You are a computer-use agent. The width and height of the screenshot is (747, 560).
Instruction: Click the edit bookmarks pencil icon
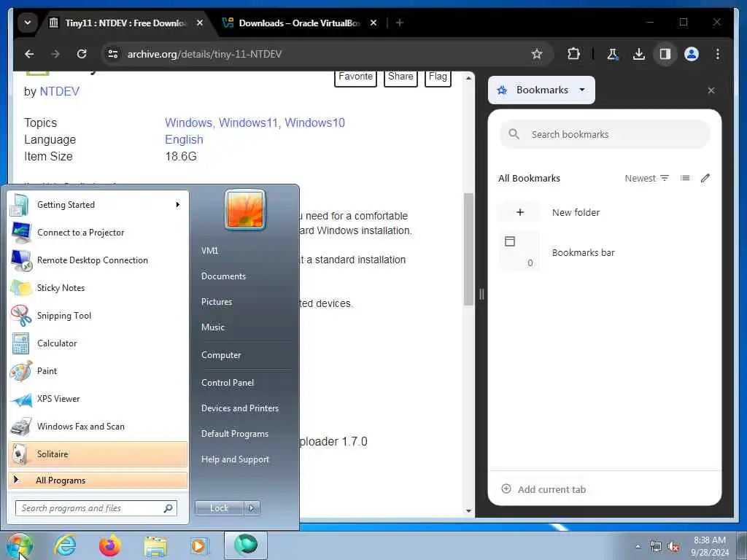pos(705,178)
